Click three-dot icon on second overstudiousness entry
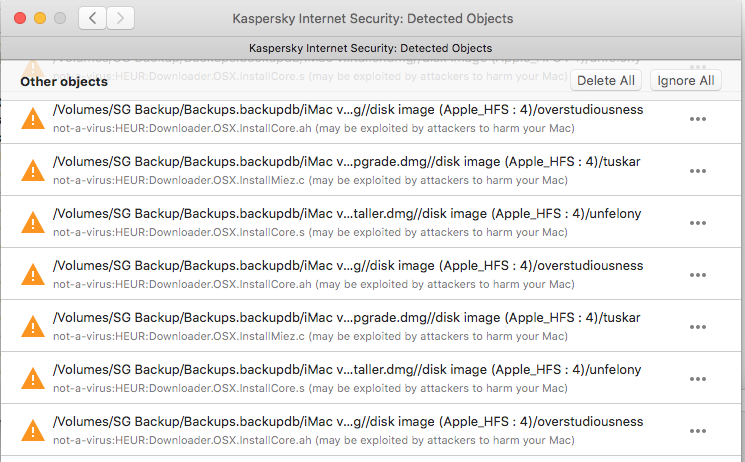This screenshot has width=745, height=462. tap(698, 275)
